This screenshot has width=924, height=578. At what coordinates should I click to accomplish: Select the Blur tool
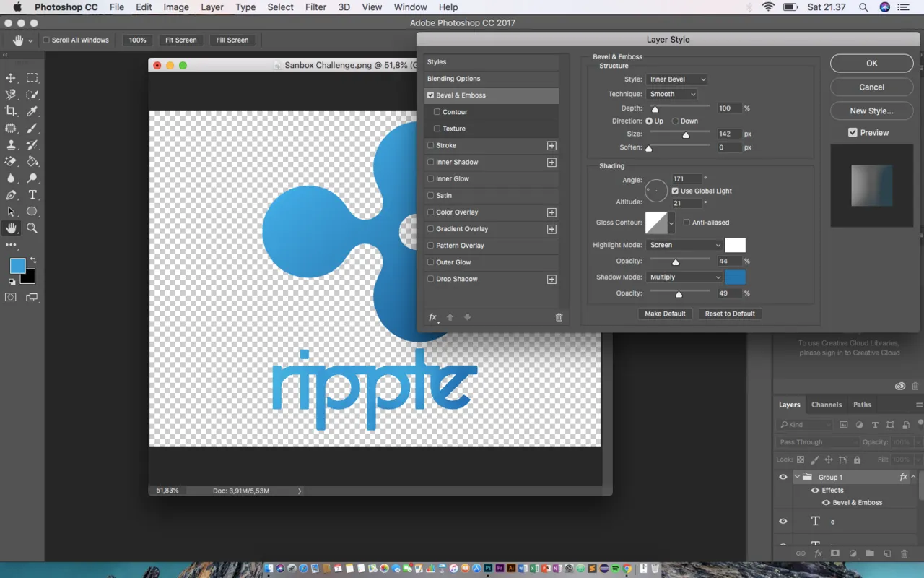click(11, 178)
